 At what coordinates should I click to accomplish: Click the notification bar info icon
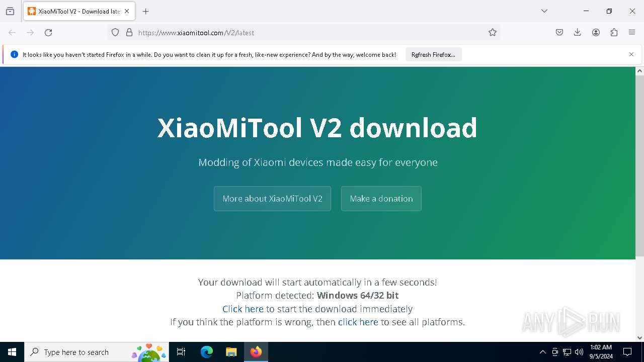coord(14,55)
